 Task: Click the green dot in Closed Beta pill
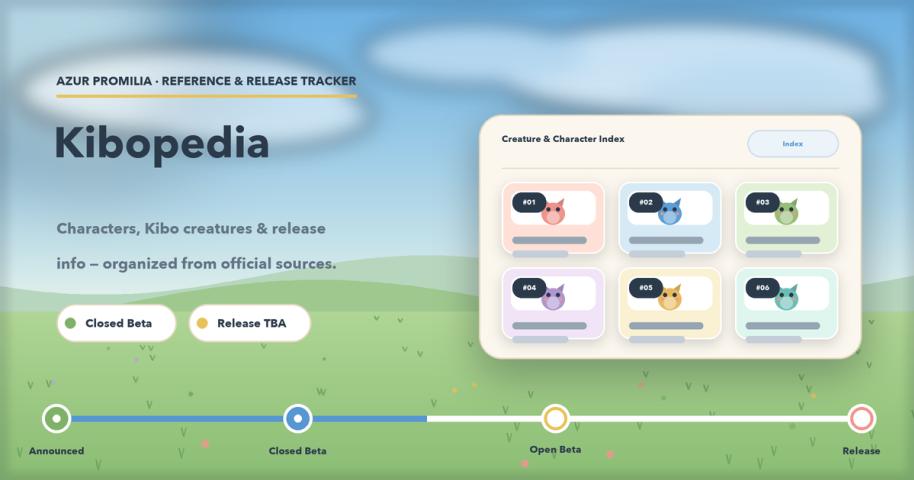click(x=71, y=323)
